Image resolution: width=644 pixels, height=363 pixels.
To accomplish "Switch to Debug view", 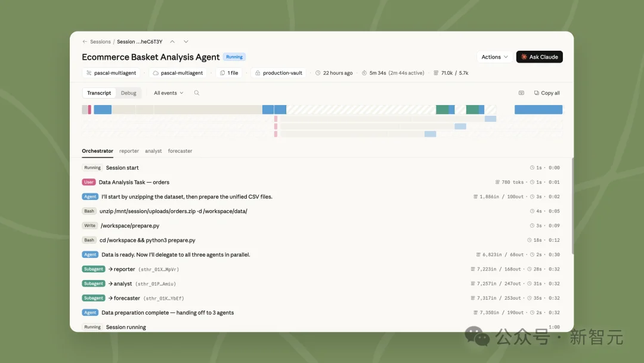I will (129, 93).
